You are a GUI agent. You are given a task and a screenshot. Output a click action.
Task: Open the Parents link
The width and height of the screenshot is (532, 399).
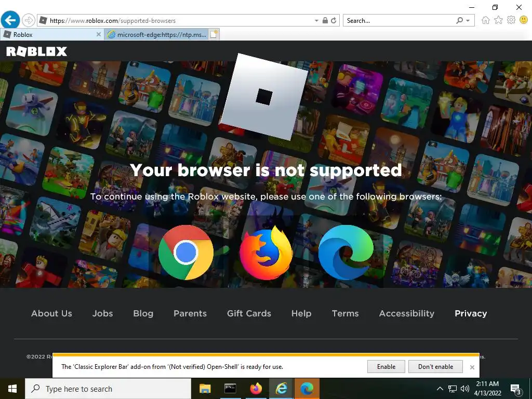tap(190, 313)
